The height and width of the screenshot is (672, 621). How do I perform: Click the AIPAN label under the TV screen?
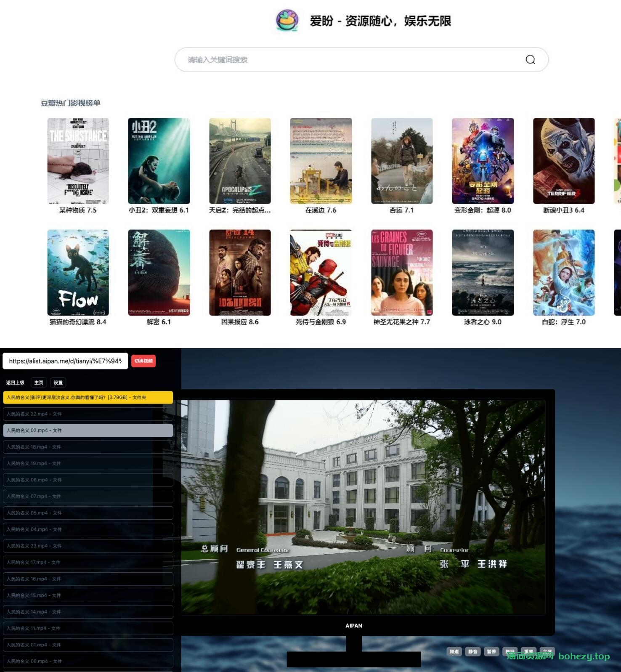point(354,626)
